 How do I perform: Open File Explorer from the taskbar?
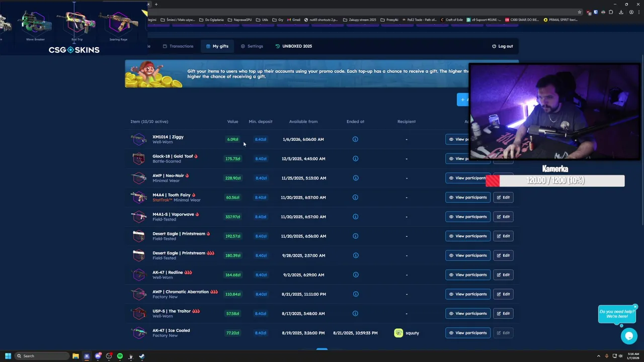click(x=75, y=356)
